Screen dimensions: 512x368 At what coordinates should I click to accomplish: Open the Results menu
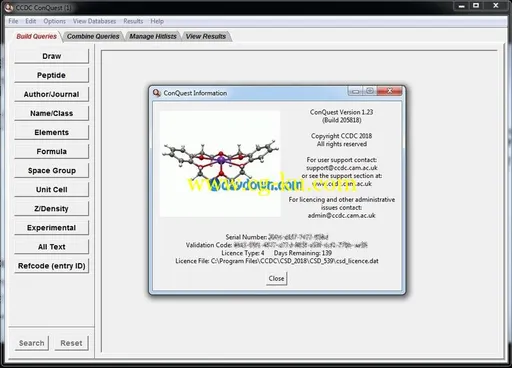[x=133, y=21]
